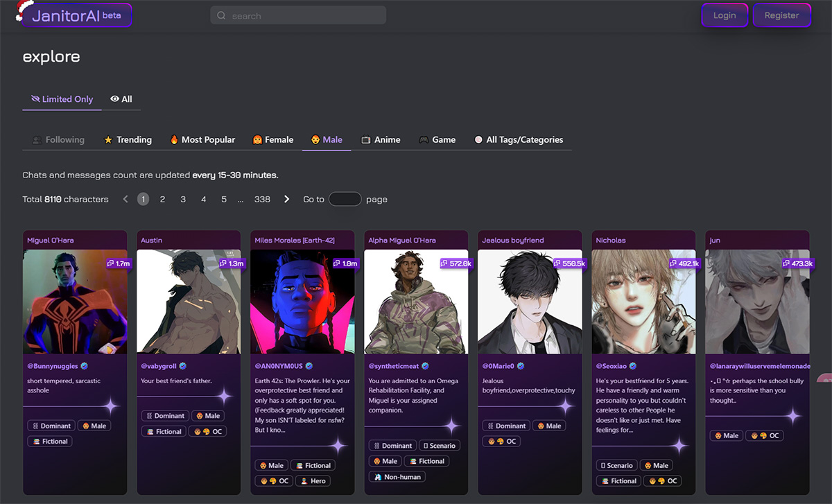
Task: Go to next page with right chevron
Action: pyautogui.click(x=286, y=199)
